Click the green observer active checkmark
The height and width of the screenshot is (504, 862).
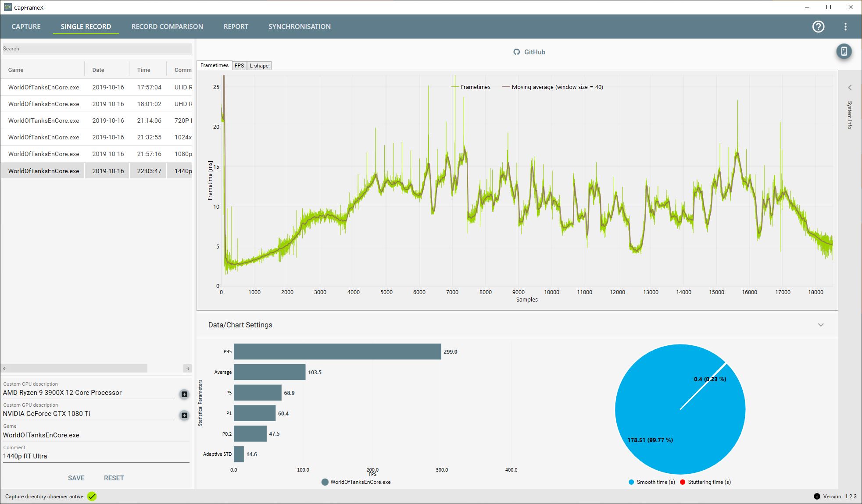pyautogui.click(x=92, y=496)
